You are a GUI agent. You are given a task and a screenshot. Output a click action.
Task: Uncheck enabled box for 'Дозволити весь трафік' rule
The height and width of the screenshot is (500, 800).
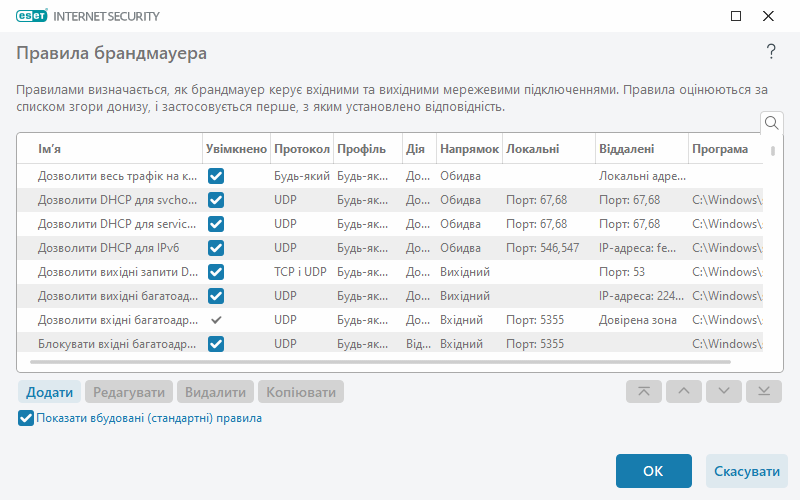tap(216, 177)
